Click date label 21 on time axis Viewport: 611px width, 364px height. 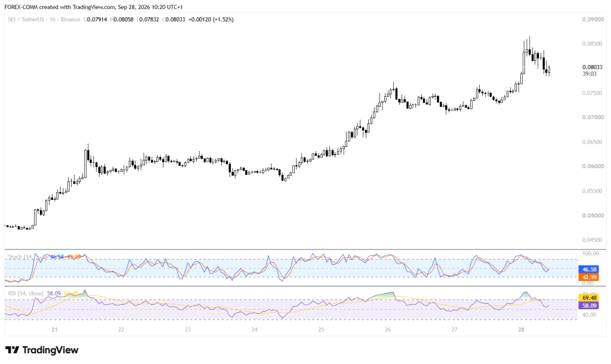(54, 330)
